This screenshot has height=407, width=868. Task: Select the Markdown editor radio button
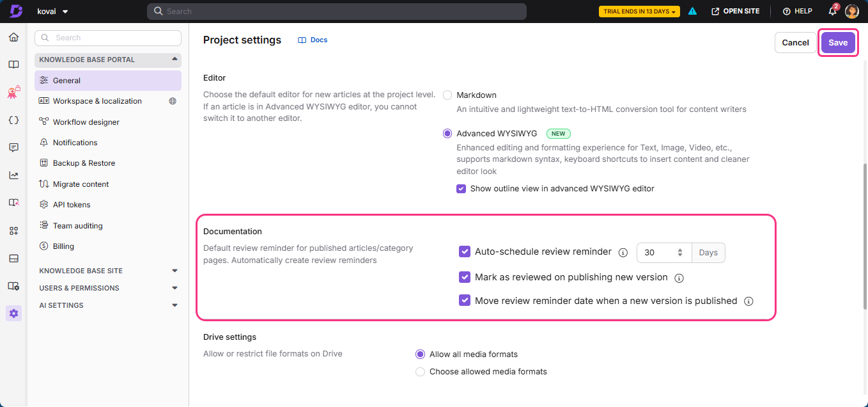pos(447,95)
